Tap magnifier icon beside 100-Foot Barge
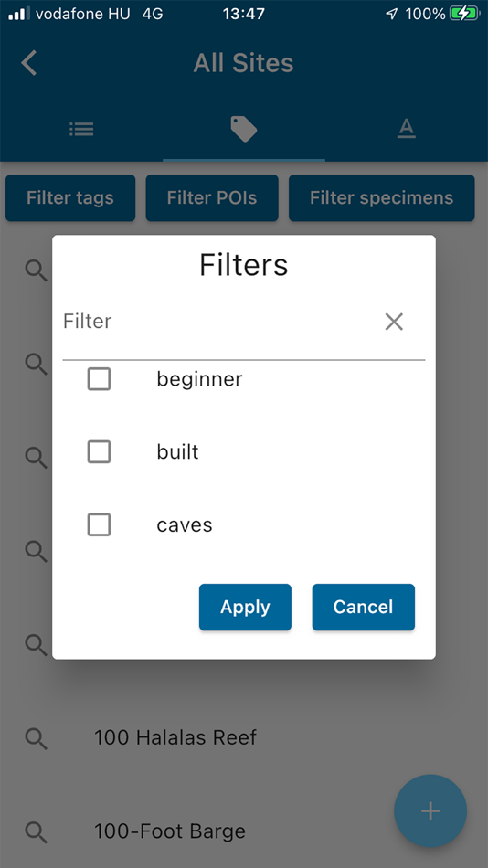 [37, 832]
